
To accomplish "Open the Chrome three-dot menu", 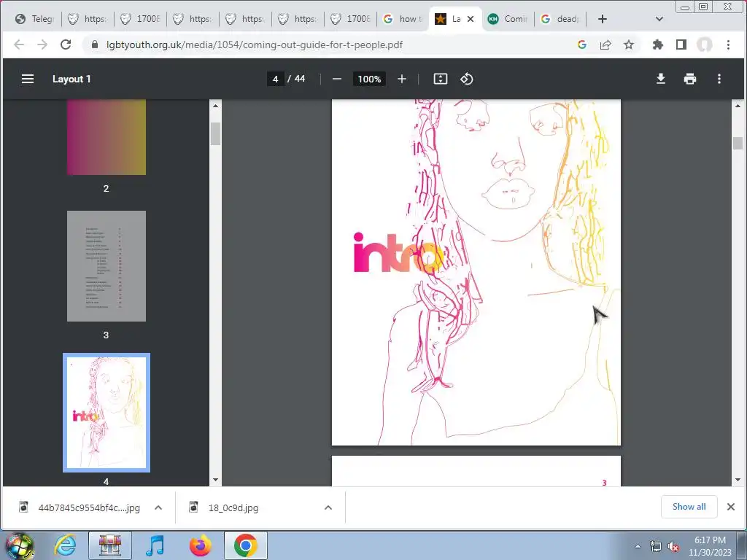I will coord(728,44).
